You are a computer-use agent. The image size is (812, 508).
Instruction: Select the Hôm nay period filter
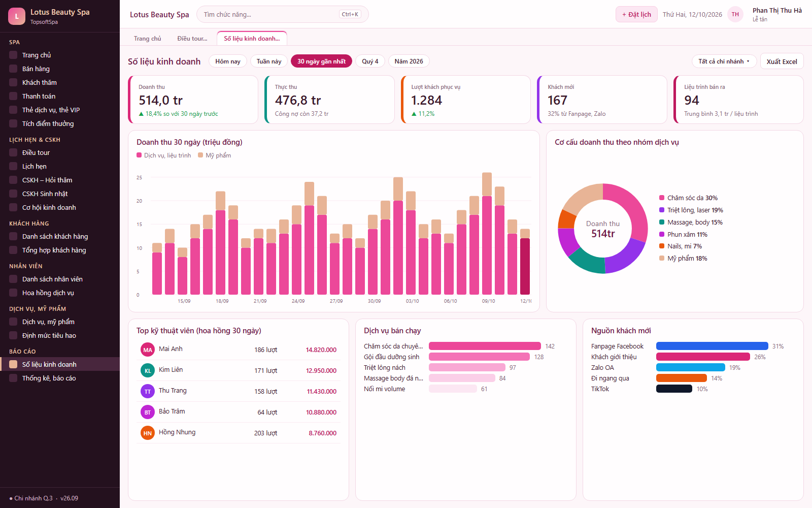pos(228,61)
